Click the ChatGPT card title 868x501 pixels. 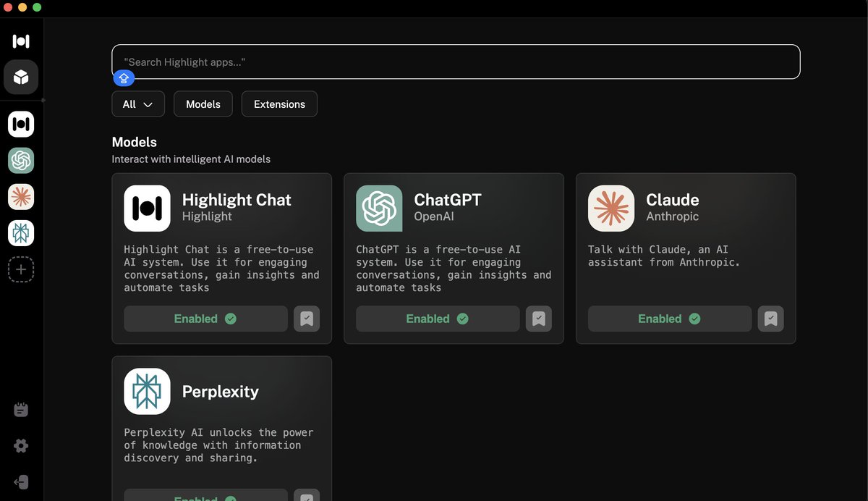[448, 200]
